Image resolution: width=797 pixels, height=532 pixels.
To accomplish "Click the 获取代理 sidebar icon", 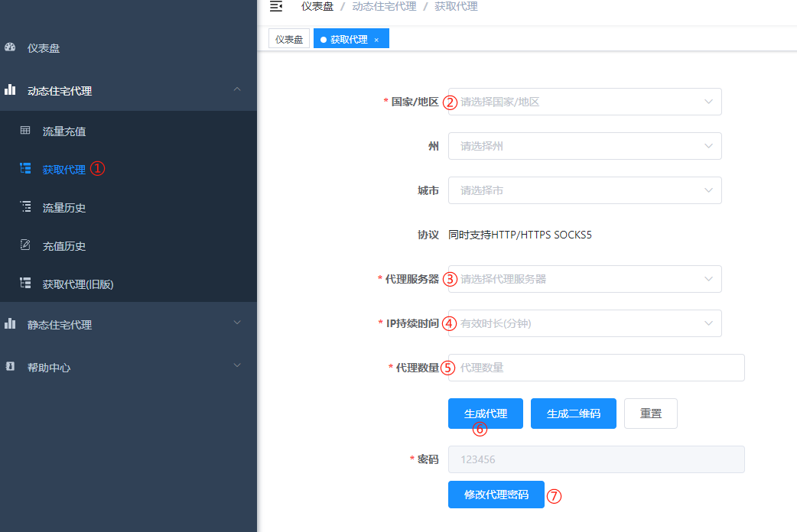I will [27, 169].
